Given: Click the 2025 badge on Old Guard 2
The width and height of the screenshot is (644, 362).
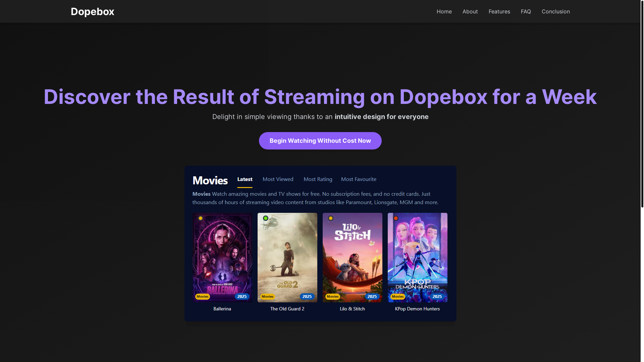Looking at the screenshot, I should coord(307,296).
